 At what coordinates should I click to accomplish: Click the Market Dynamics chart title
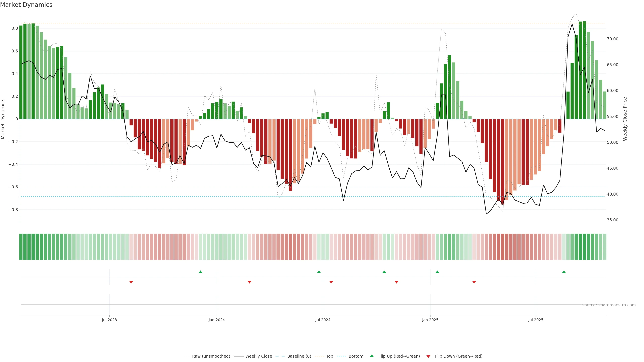pos(26,5)
